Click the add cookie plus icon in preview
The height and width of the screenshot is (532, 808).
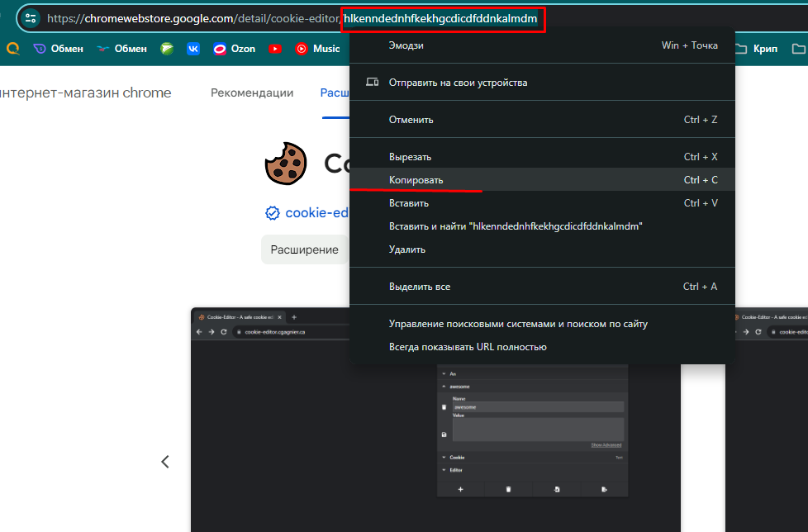(x=460, y=489)
